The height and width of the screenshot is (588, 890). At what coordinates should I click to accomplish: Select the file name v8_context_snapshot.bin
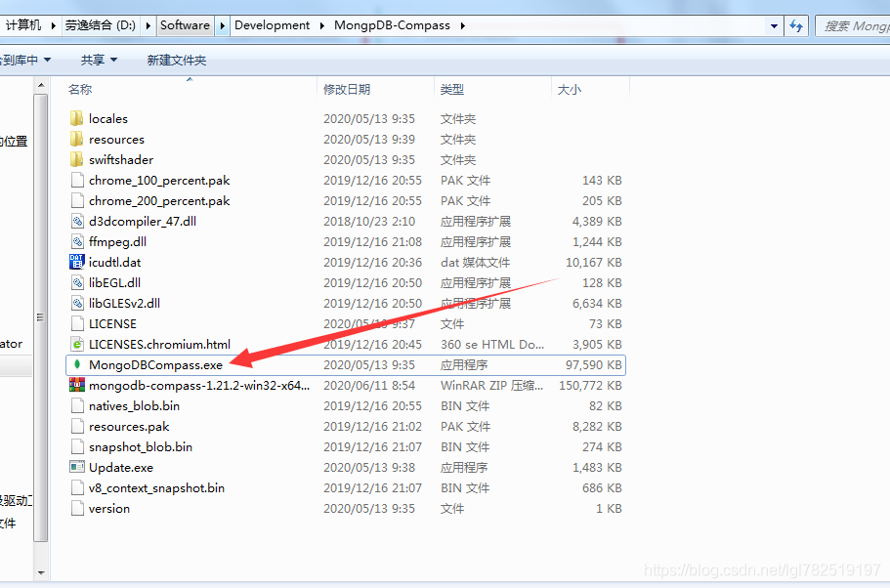pos(156,488)
